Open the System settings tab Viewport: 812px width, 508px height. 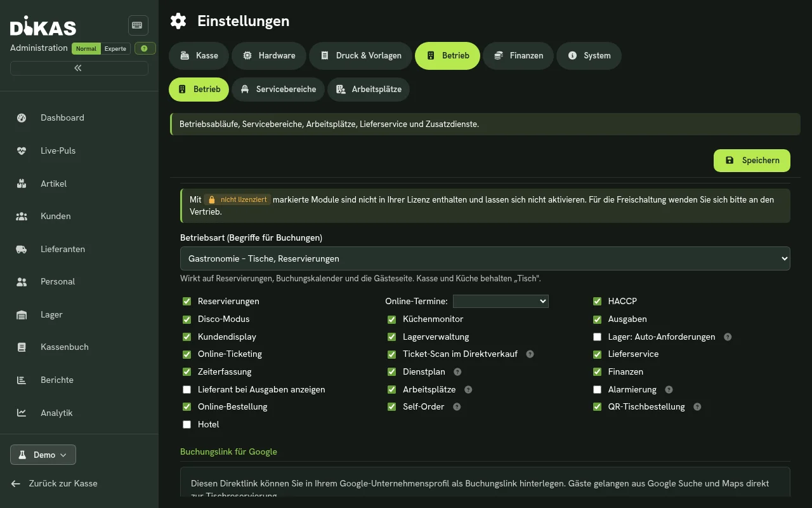tap(589, 56)
